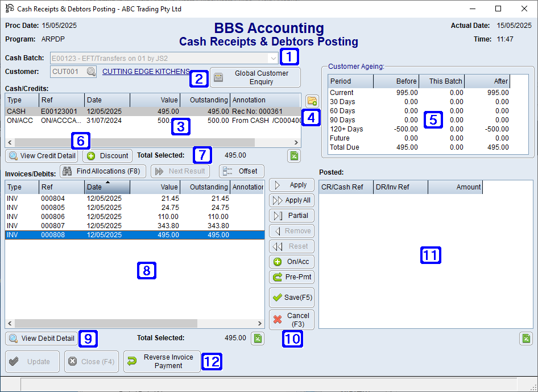
Task: Select Find Allocations binoculars icon
Action: (67, 171)
